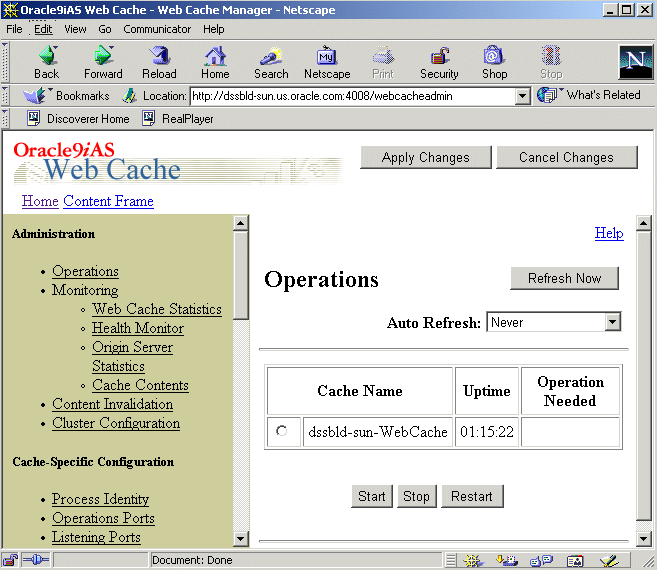
Task: Open the Address Book icon in the component bar
Action: click(575, 560)
